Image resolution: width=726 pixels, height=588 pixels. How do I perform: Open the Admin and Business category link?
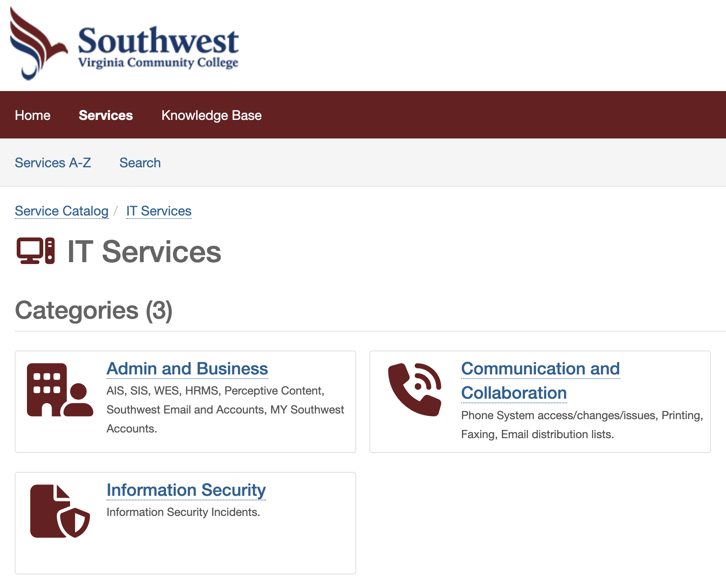pyautogui.click(x=187, y=369)
